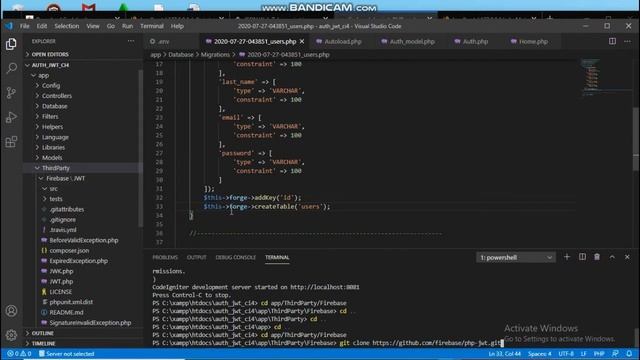Viewport: 640px width, 360px height.
Task: Click the Server not selected status item
Action: pos(66,353)
